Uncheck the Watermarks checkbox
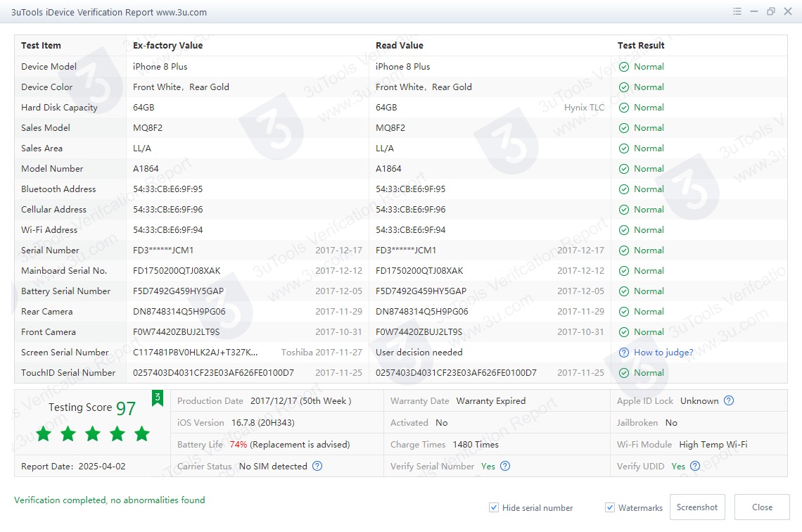Viewport: 802px width, 532px height. (x=610, y=508)
